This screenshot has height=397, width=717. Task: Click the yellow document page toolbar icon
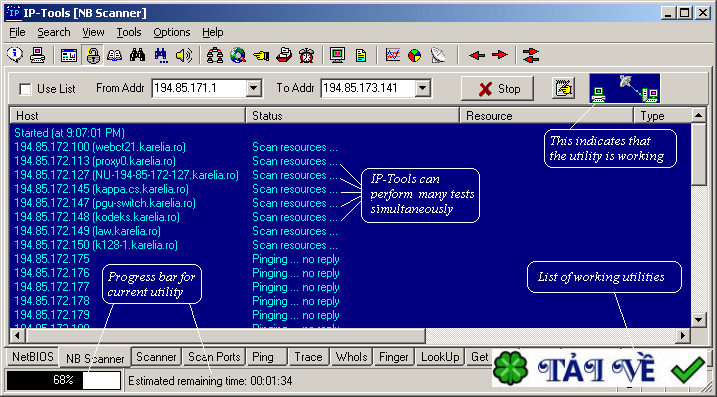coord(361,55)
